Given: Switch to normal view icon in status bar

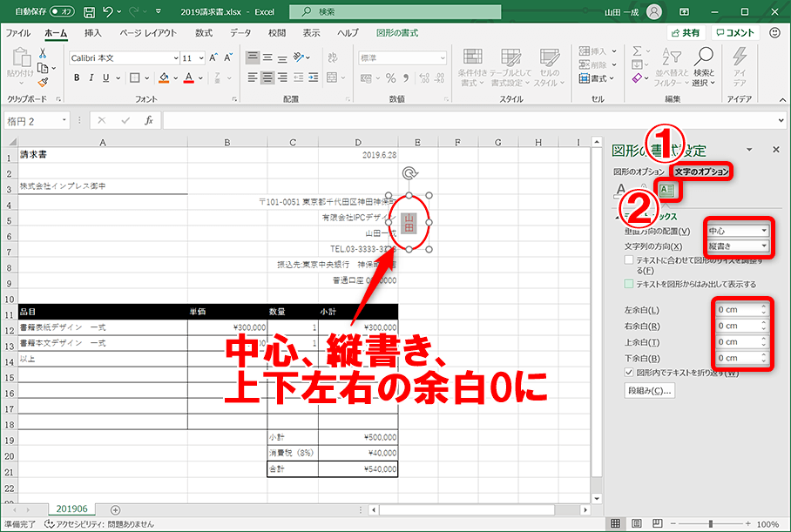Looking at the screenshot, I should click(x=615, y=523).
